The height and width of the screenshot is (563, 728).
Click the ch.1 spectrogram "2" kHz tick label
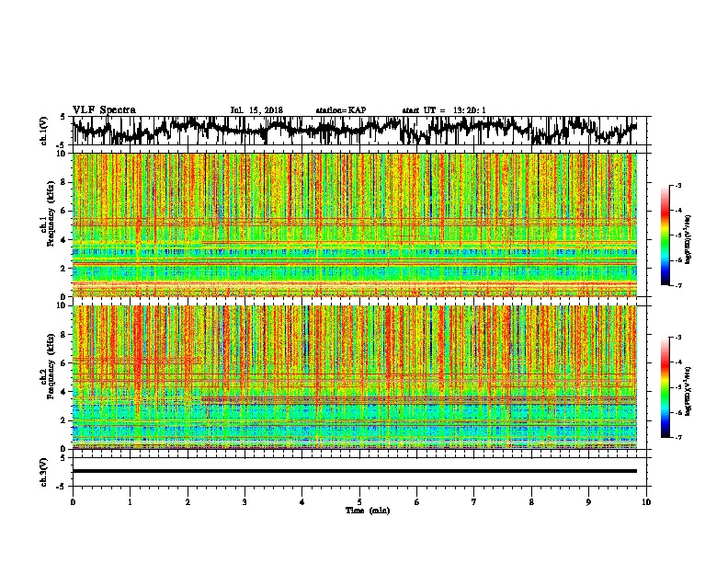pos(64,269)
